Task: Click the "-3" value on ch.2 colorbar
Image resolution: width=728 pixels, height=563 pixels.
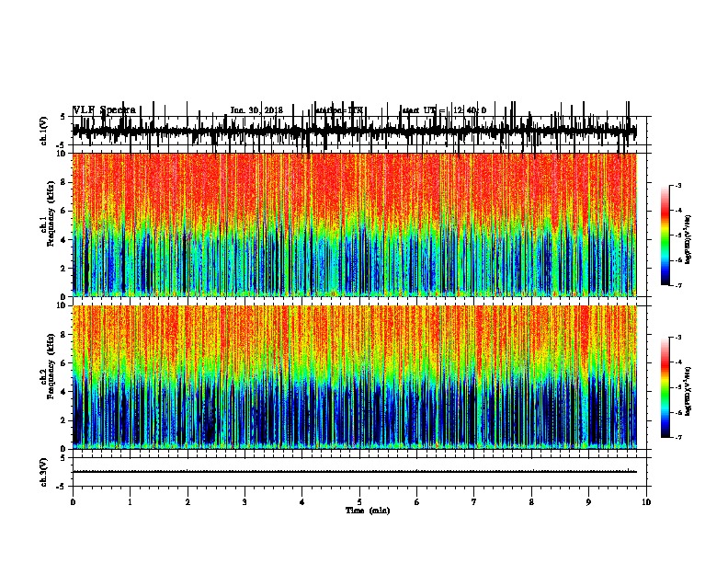Action: [x=677, y=338]
